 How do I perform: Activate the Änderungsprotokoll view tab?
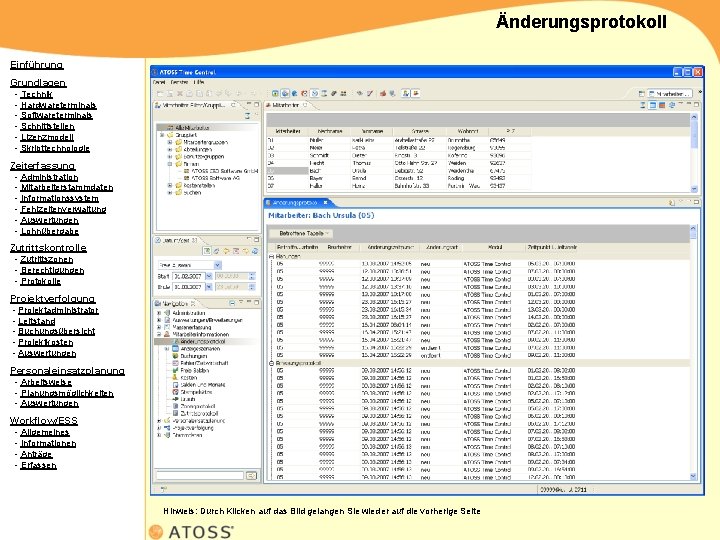[x=294, y=202]
